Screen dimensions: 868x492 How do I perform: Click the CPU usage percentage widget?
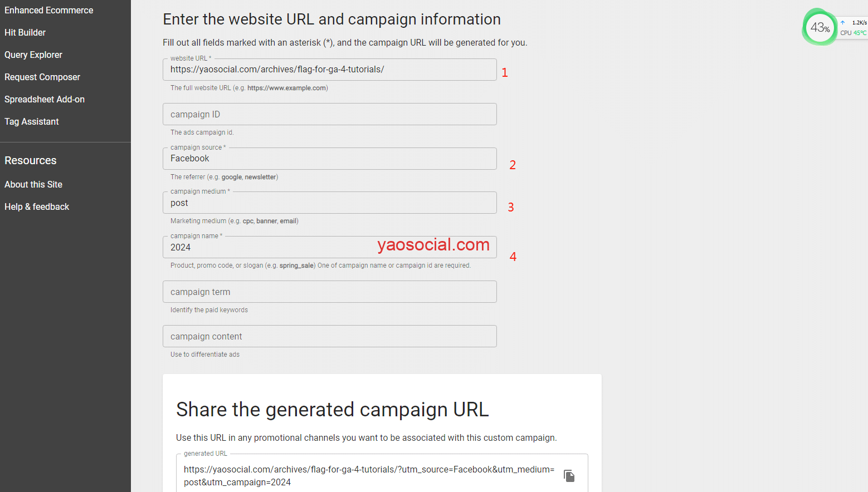point(820,27)
